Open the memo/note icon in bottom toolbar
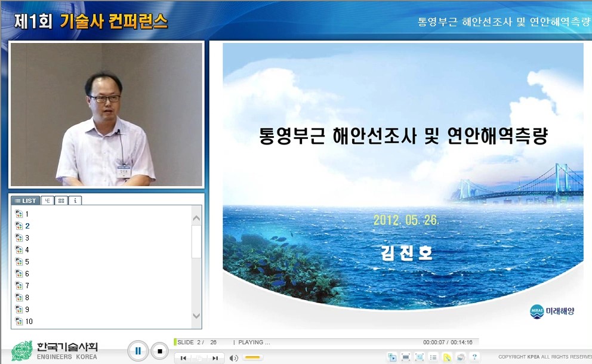Viewport: 592px width, 364px height. point(446,357)
